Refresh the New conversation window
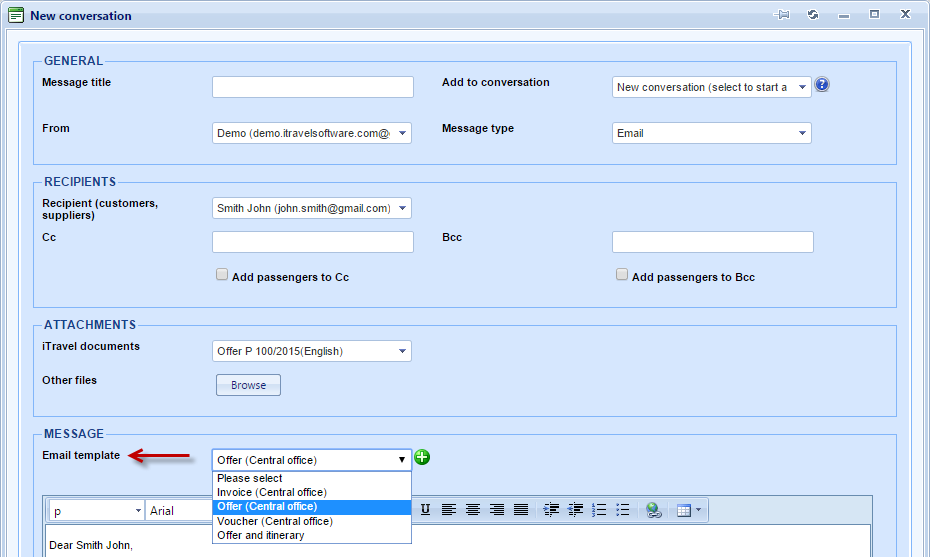930x557 pixels. (813, 15)
